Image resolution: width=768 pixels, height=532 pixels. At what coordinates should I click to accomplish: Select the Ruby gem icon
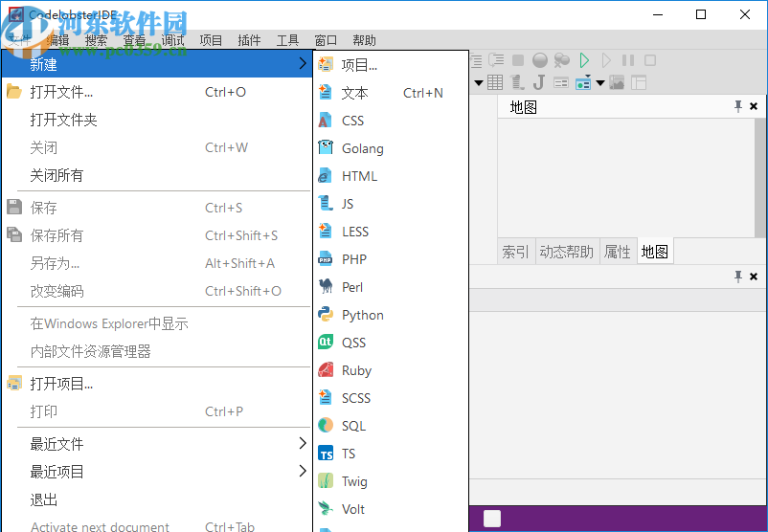[326, 369]
